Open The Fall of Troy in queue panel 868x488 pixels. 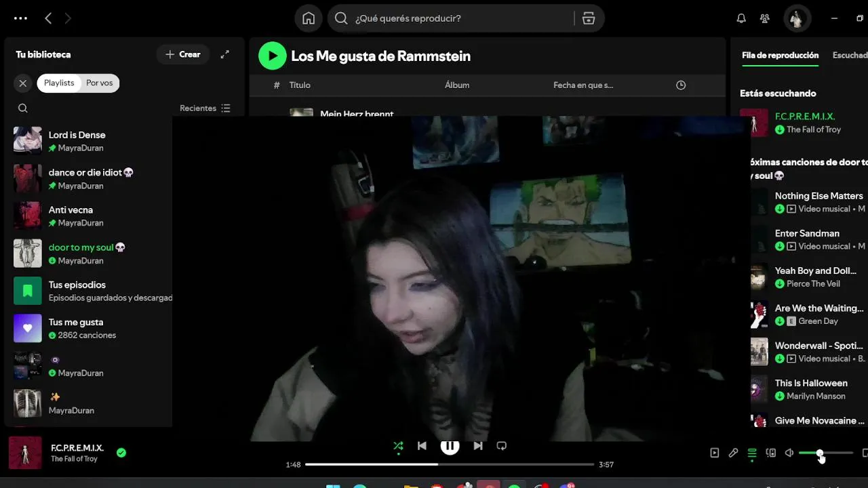814,129
